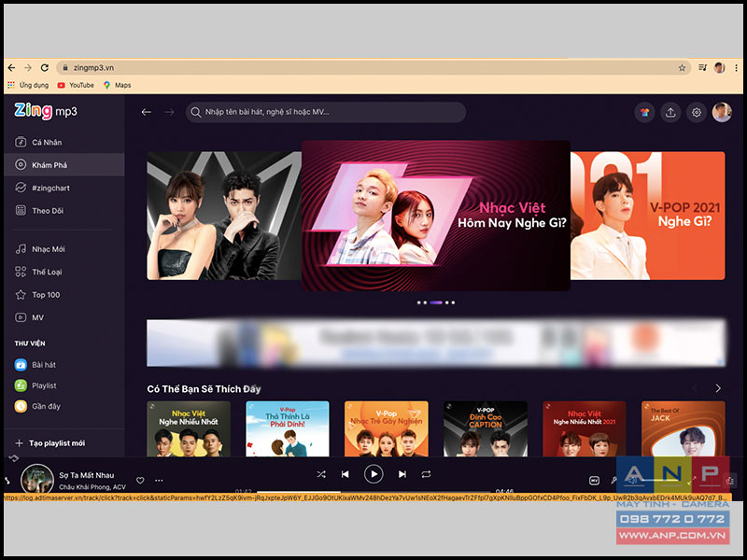This screenshot has width=747, height=560.
Task: Skip to previous track
Action: (345, 474)
